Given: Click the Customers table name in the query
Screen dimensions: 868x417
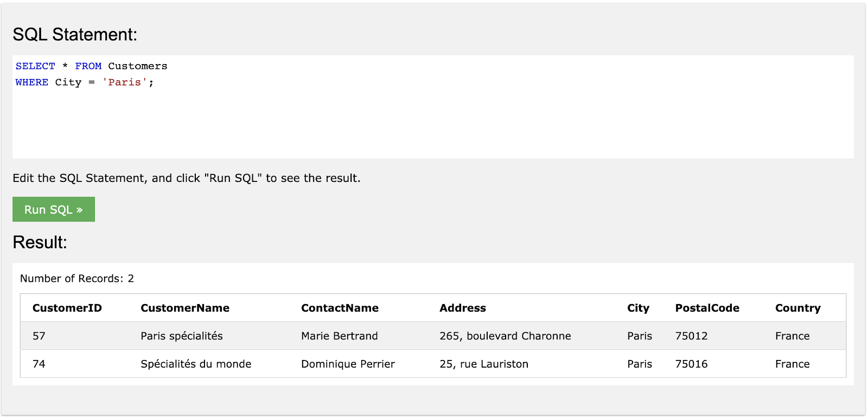Looking at the screenshot, I should point(138,66).
